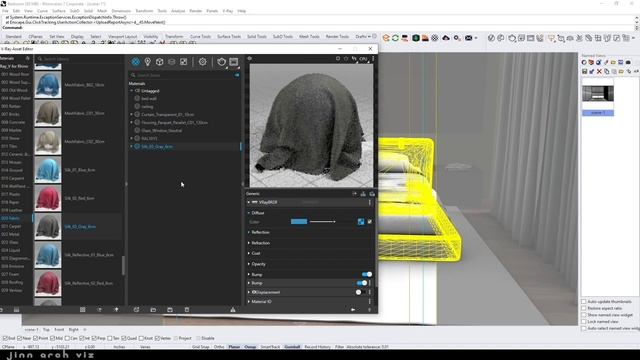640x360 pixels.
Task: Click the envelope icon in V-Ray toolbar
Action: [469, 38]
